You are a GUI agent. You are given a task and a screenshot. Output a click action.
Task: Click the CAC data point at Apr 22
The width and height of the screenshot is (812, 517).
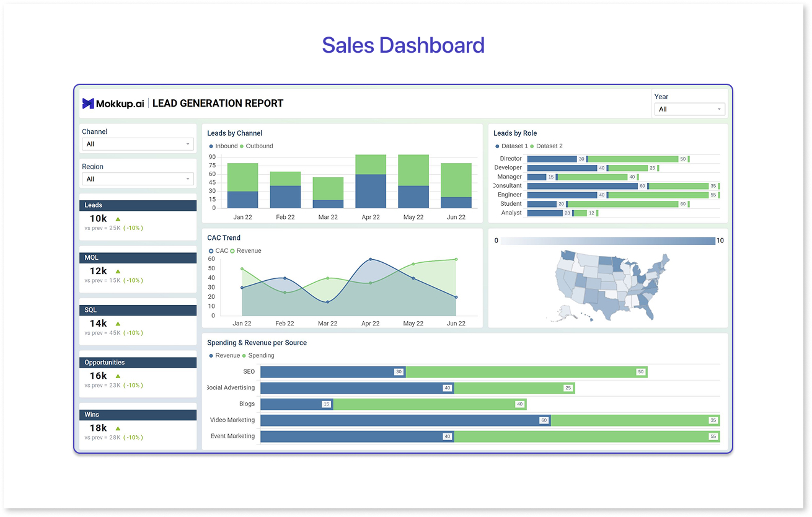[371, 259]
